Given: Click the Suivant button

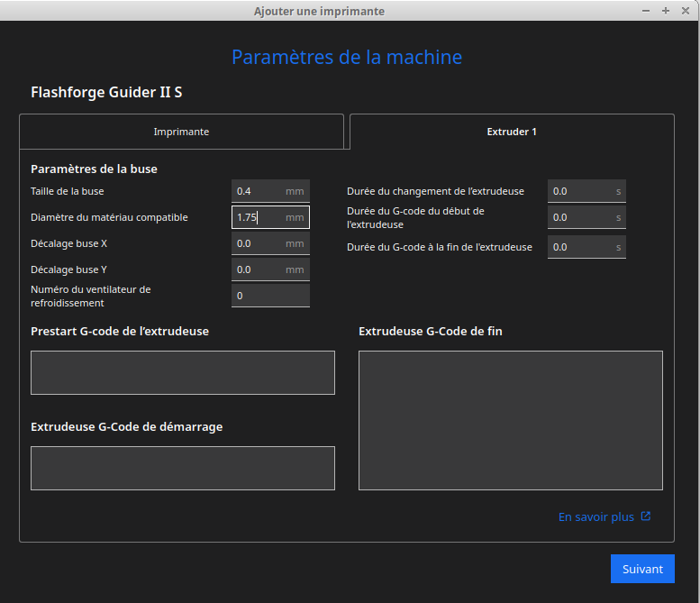Looking at the screenshot, I should (x=642, y=569).
